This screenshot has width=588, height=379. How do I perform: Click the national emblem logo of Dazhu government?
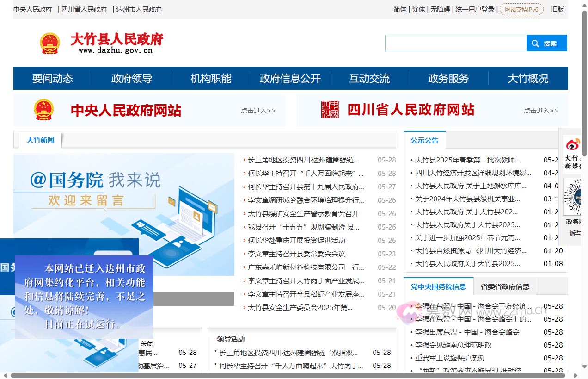(50, 43)
